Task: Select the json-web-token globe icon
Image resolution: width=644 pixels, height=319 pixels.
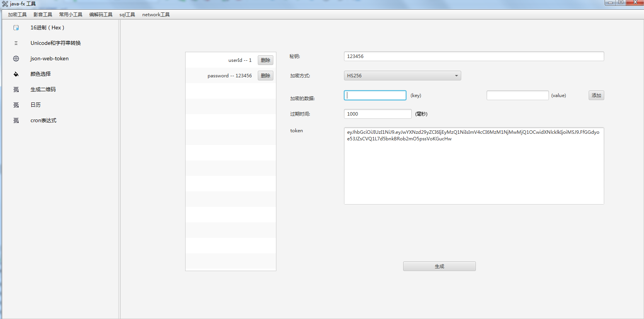Action: point(16,59)
